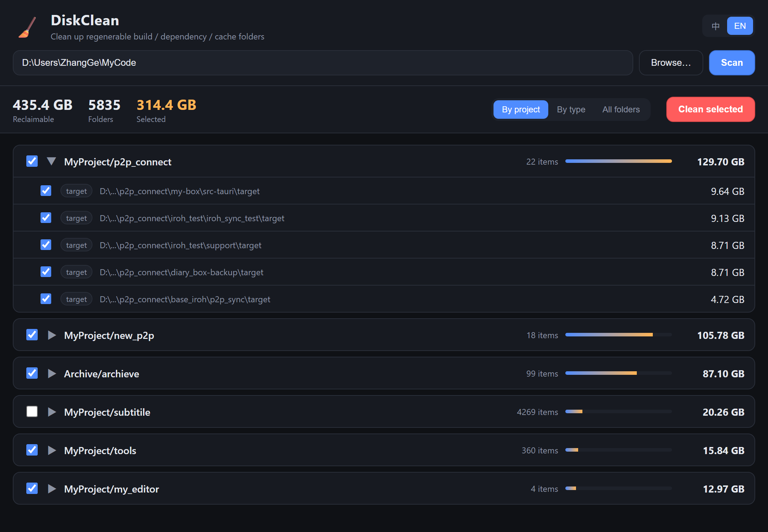Switch language to Chinese with 中 icon
This screenshot has height=532, width=768.
(x=715, y=26)
